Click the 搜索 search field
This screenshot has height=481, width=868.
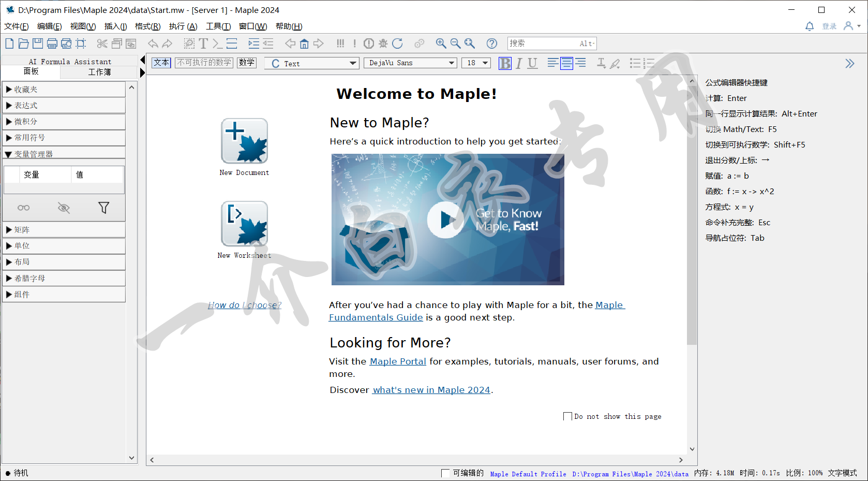click(x=552, y=43)
